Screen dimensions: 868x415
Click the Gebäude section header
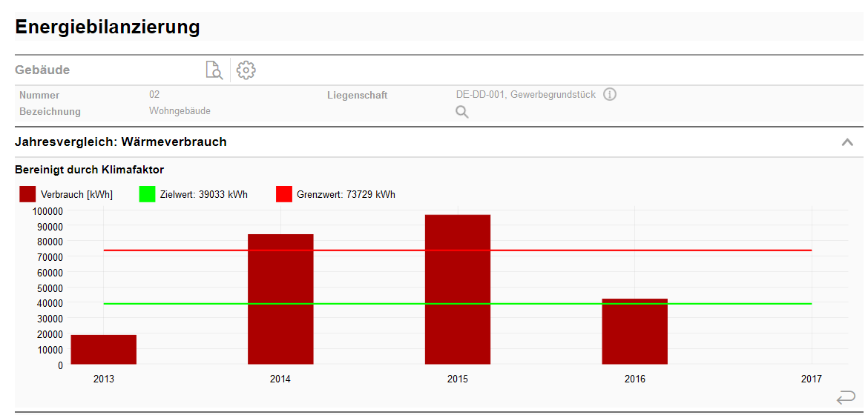[x=42, y=70]
